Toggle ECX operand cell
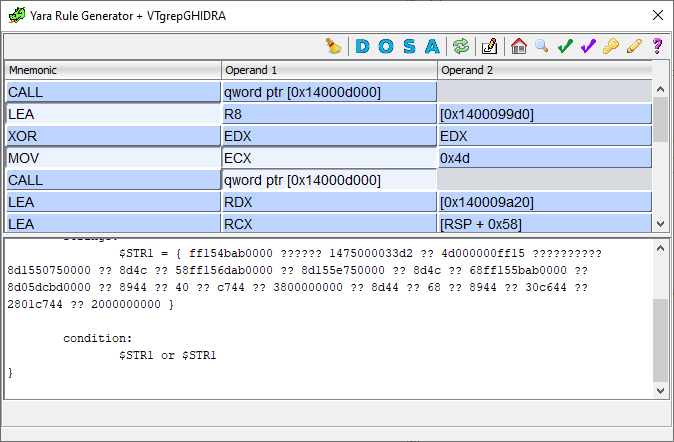The image size is (674, 442). (x=329, y=158)
